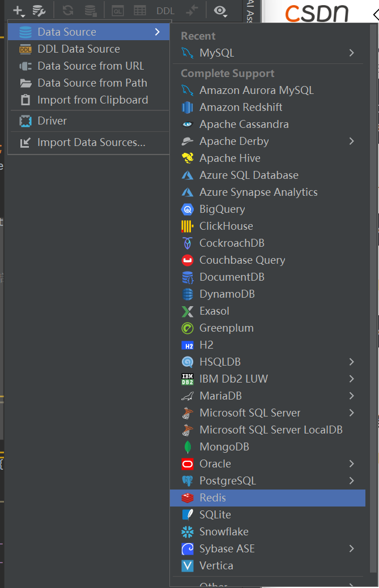Click the ClickHouse yellow bars icon
The width and height of the screenshot is (379, 588).
pyautogui.click(x=188, y=226)
